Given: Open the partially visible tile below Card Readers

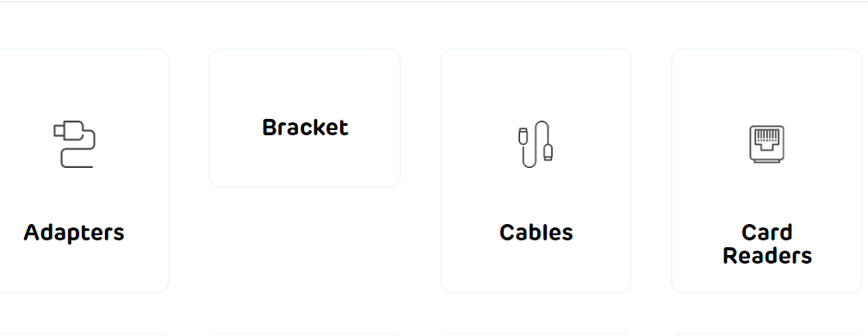Looking at the screenshot, I should coord(767,334).
